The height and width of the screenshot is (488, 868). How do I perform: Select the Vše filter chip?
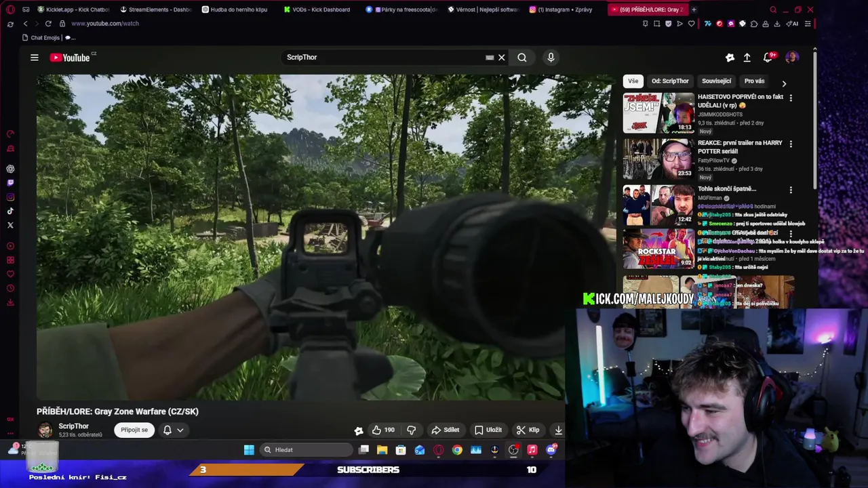point(633,81)
